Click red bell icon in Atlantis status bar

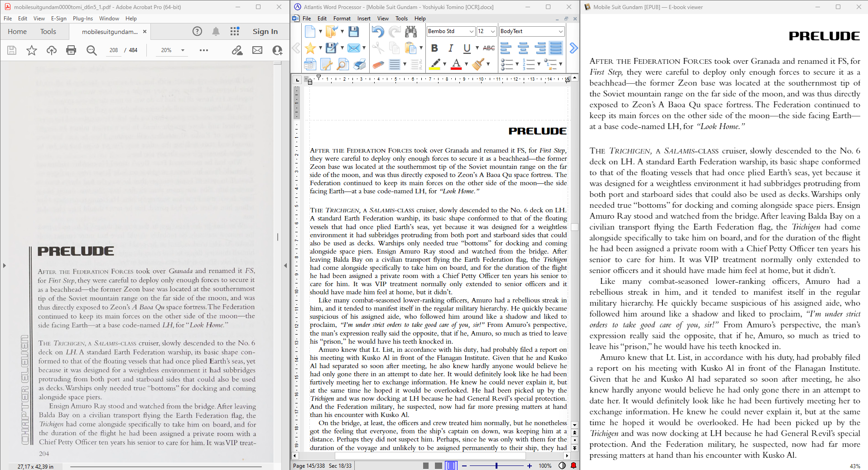click(x=574, y=465)
